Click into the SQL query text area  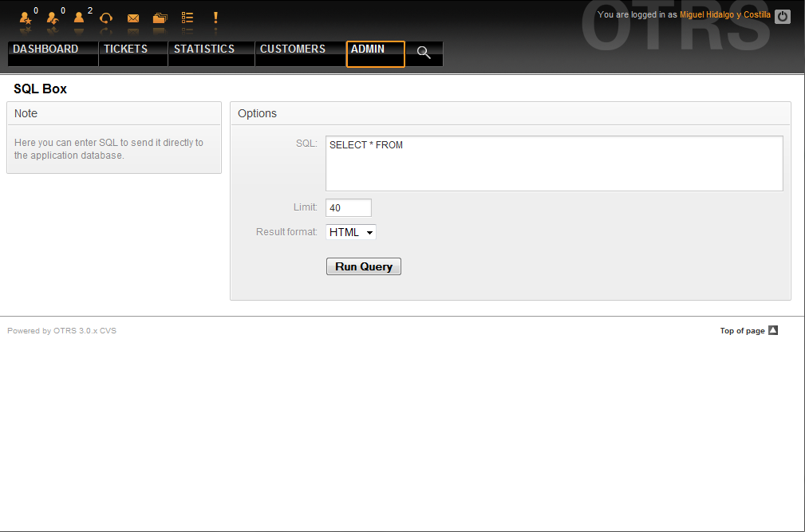coord(554,164)
